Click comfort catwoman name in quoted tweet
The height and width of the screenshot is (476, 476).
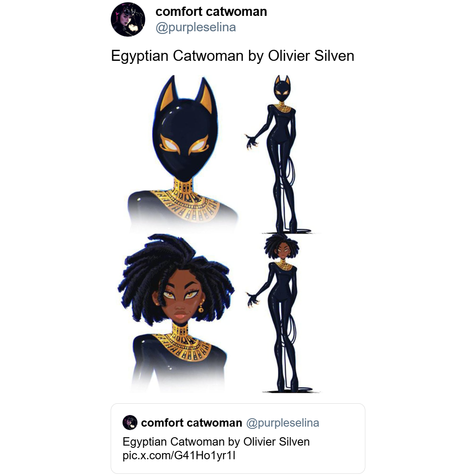pos(192,423)
